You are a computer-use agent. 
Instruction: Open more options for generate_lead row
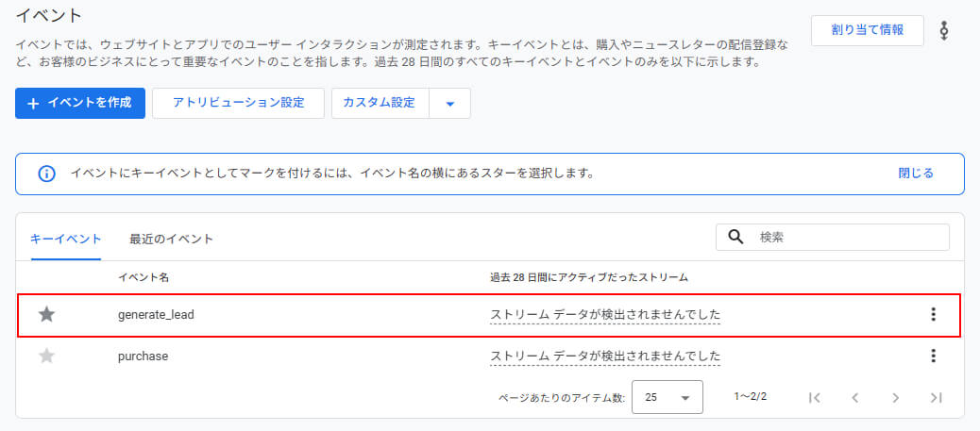click(x=933, y=314)
